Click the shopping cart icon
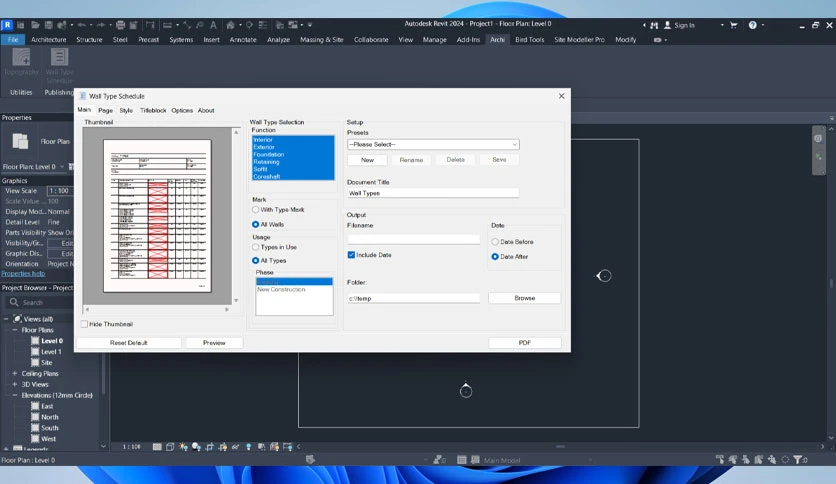The height and width of the screenshot is (484, 836). pyautogui.click(x=734, y=25)
